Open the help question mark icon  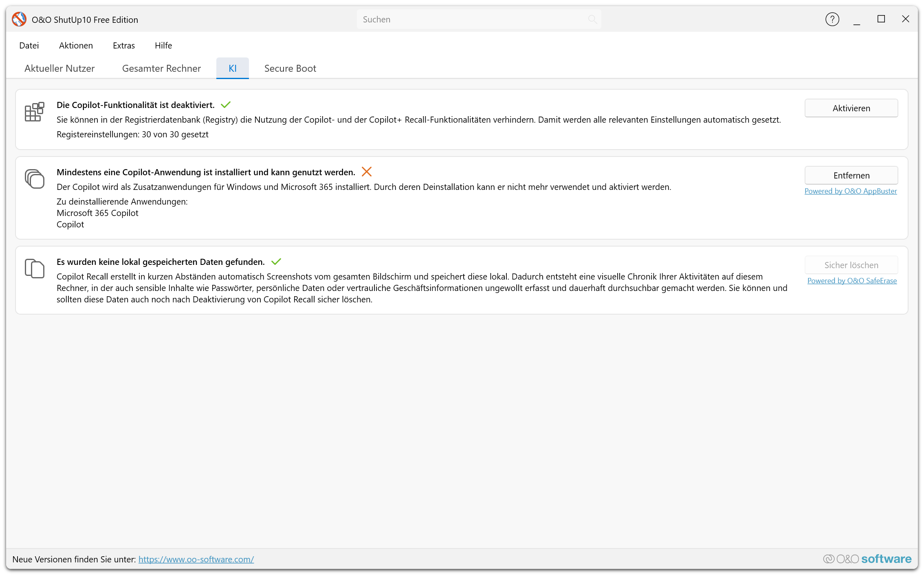pyautogui.click(x=832, y=19)
